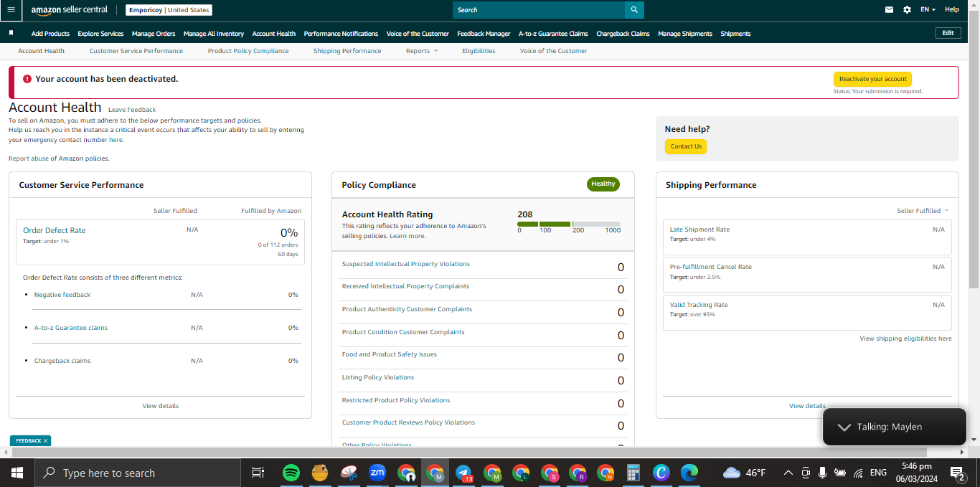The height and width of the screenshot is (487, 980).
Task: Close the FEEDBACK tag with its X
Action: tap(45, 440)
